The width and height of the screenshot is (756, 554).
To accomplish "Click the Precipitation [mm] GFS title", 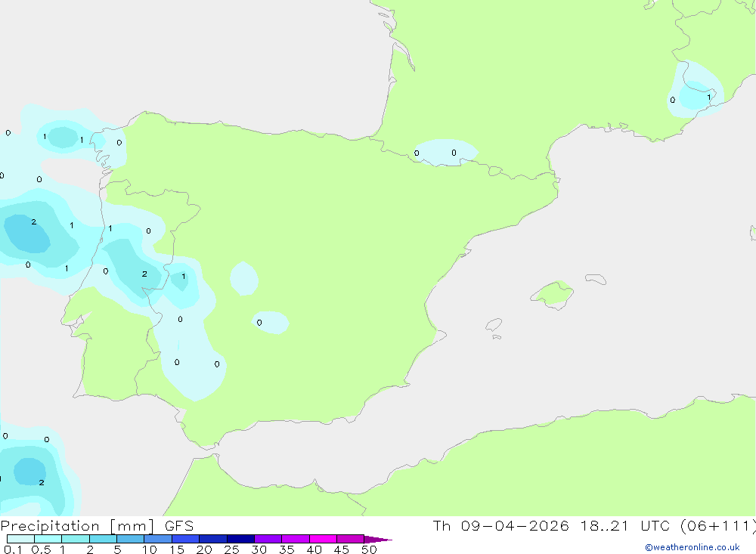I will 97,526.
